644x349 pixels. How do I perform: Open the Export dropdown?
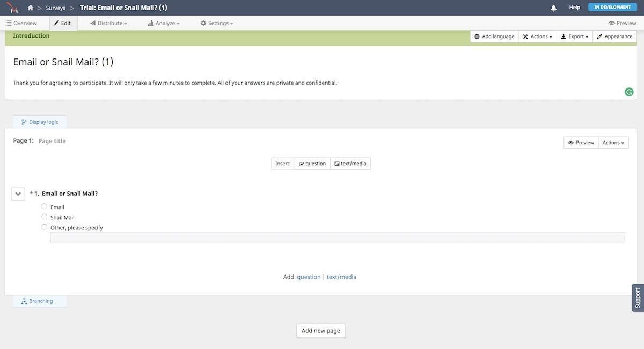tap(574, 36)
